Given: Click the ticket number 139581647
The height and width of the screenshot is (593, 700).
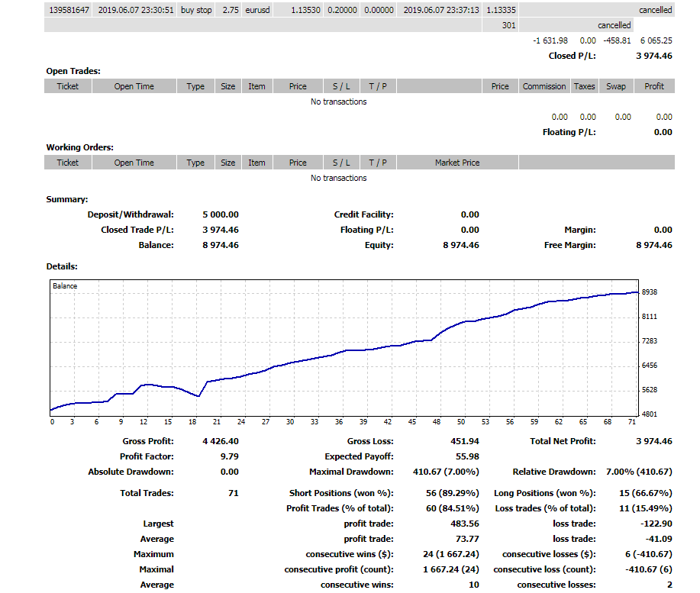Looking at the screenshot, I should (x=69, y=10).
